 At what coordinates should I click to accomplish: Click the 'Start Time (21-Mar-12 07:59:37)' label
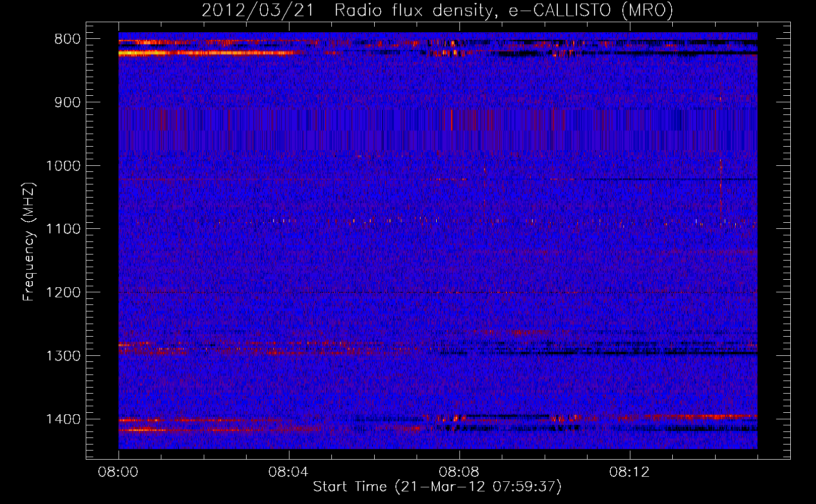click(437, 487)
